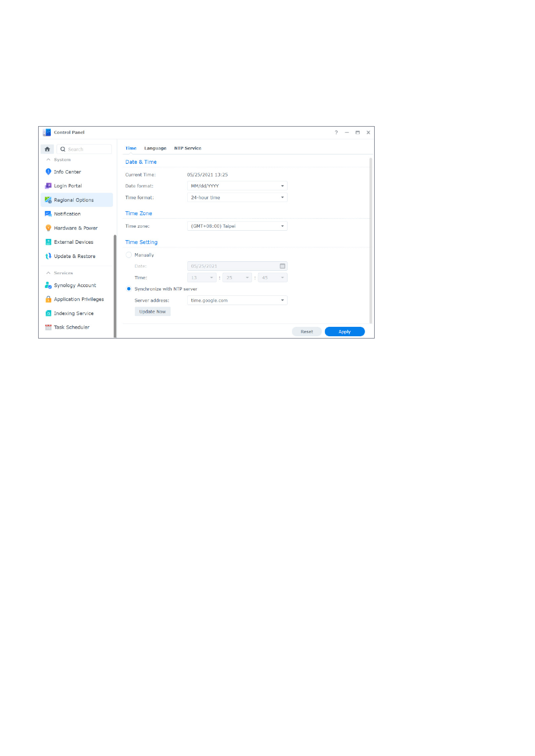The width and height of the screenshot is (535, 756).
Task: Click the Info Center icon in sidebar
Action: tap(49, 172)
